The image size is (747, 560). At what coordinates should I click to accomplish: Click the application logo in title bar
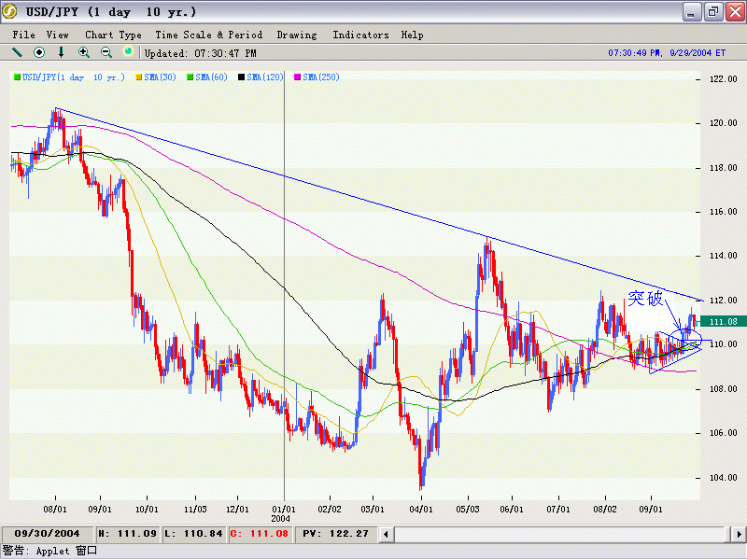click(x=9, y=11)
